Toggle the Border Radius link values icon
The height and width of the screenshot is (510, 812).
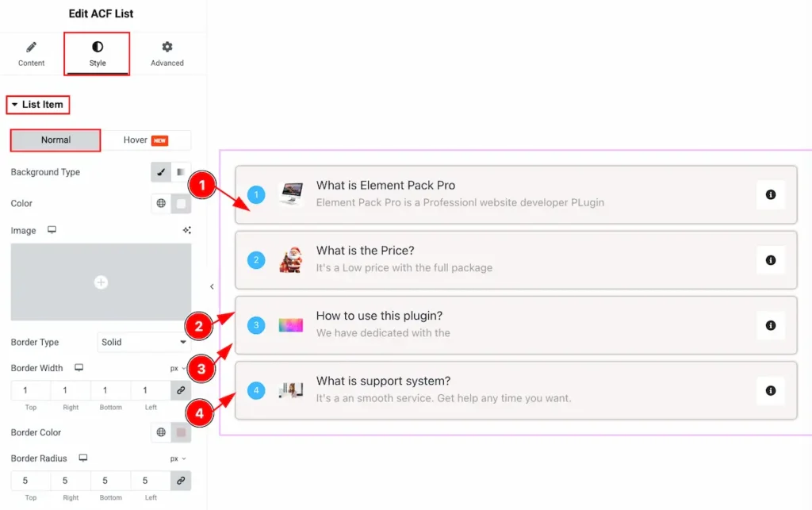181,481
